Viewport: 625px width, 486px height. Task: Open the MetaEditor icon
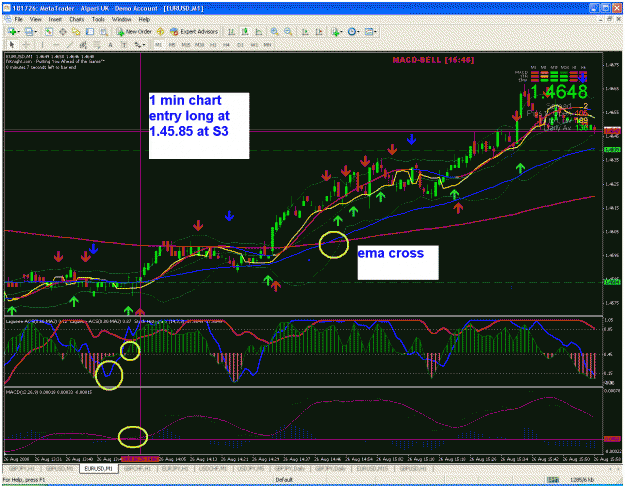[160, 31]
